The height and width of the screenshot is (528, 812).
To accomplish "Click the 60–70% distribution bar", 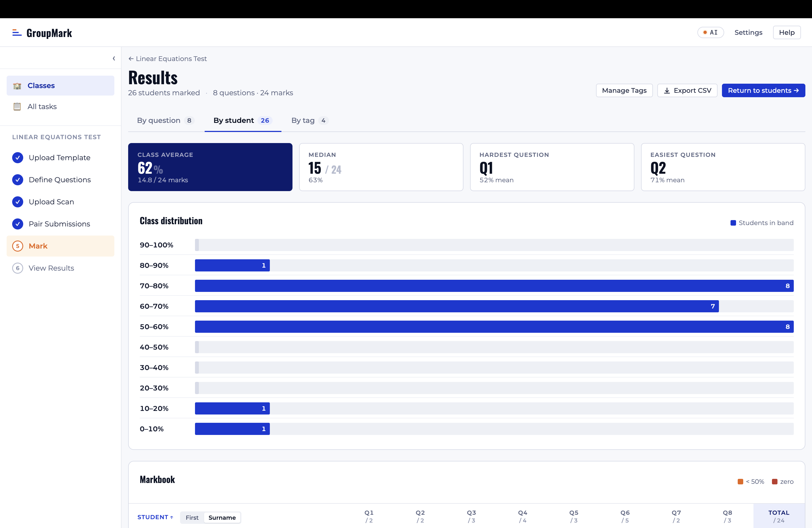I will (457, 306).
